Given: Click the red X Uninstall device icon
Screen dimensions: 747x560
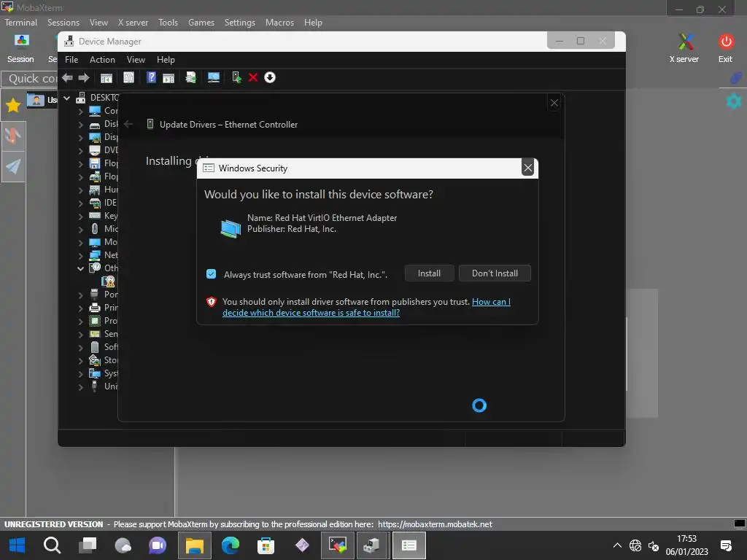Looking at the screenshot, I should coord(253,77).
